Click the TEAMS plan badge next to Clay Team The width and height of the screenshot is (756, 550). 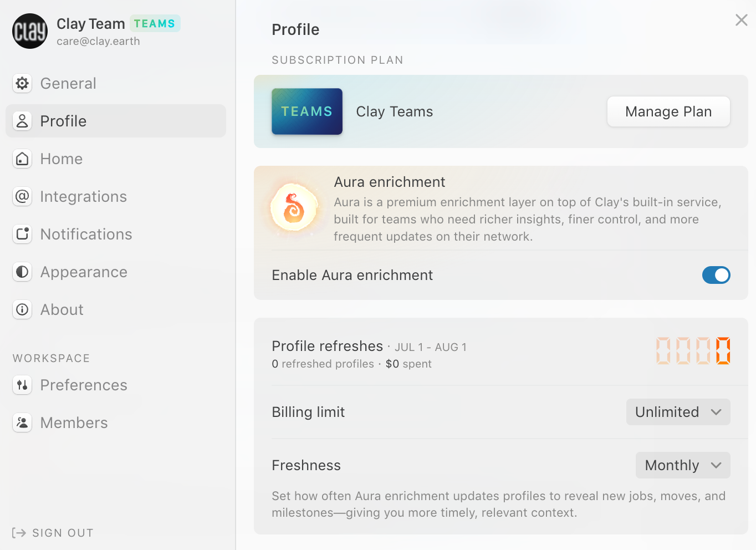tap(155, 23)
